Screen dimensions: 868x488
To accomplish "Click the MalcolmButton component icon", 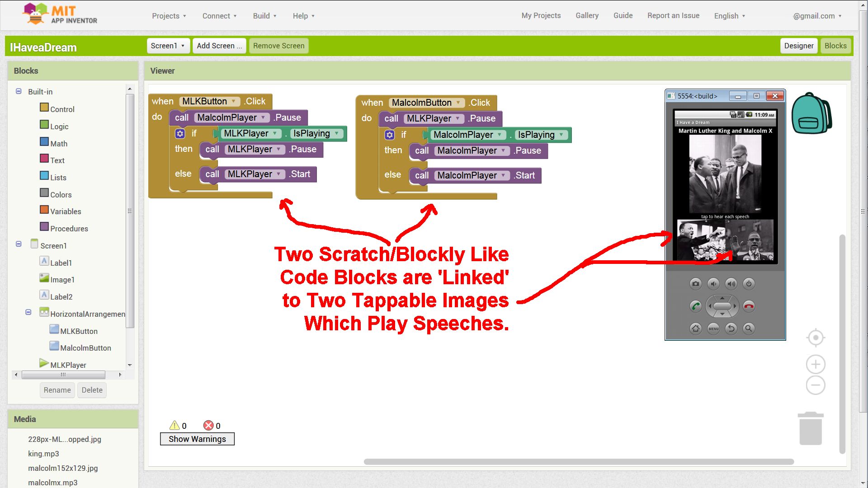I will click(54, 347).
